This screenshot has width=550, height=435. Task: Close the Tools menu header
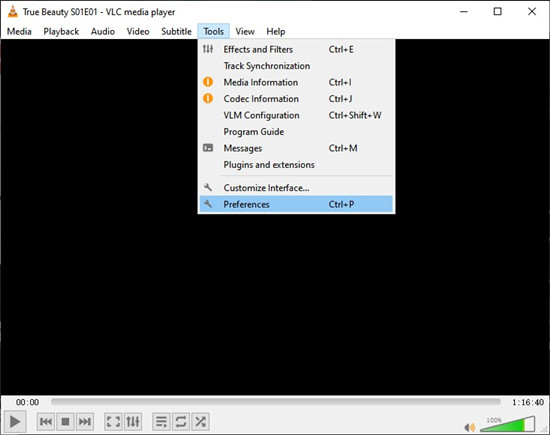214,32
